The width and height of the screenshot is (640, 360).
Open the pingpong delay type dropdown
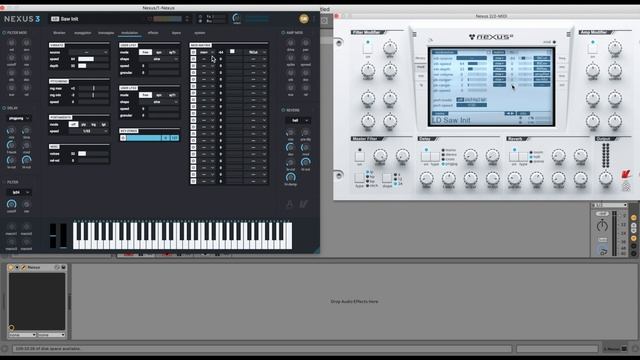tap(19, 118)
